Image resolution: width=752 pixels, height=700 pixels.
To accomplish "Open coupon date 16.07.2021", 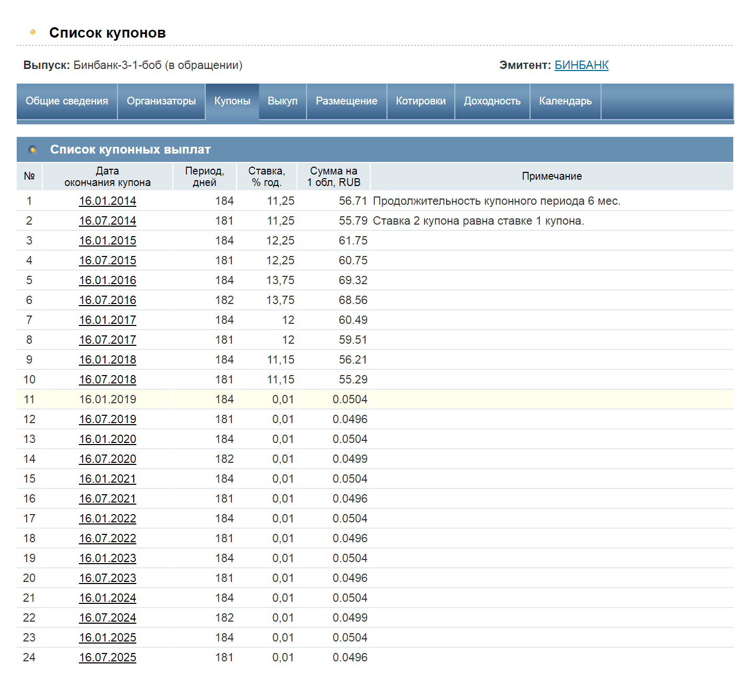I will (108, 499).
